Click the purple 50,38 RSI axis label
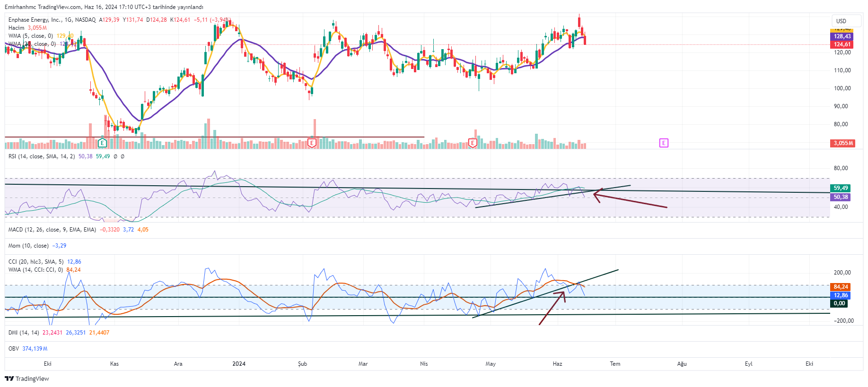This screenshot has height=387, width=868. (x=841, y=197)
